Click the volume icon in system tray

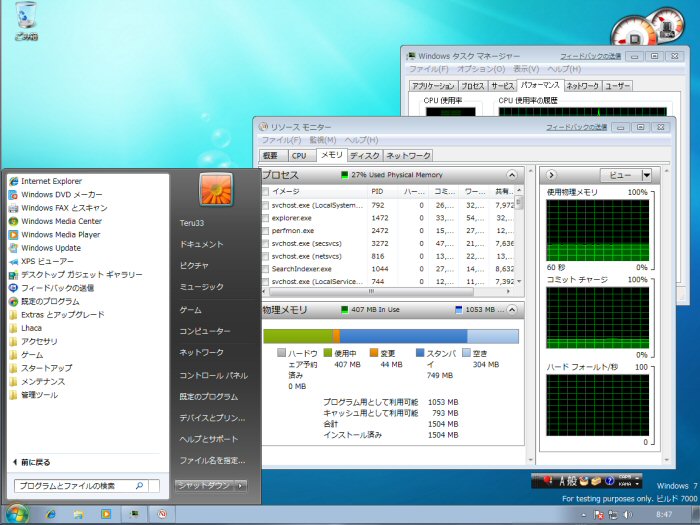pos(628,515)
